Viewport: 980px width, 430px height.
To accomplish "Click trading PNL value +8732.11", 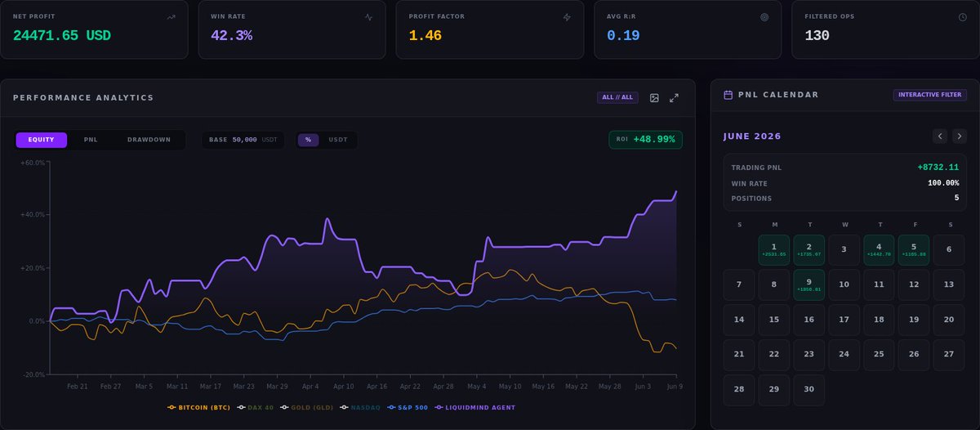I will click(x=938, y=167).
